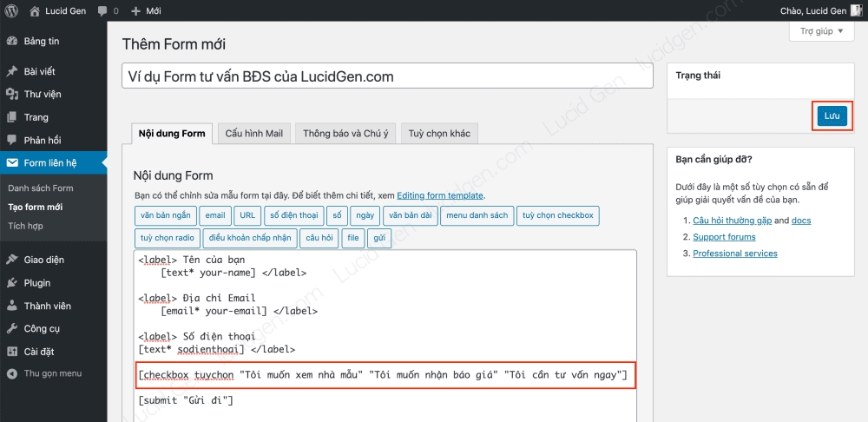This screenshot has width=868, height=422.
Task: Go to Bài viết posts menu
Action: [39, 71]
